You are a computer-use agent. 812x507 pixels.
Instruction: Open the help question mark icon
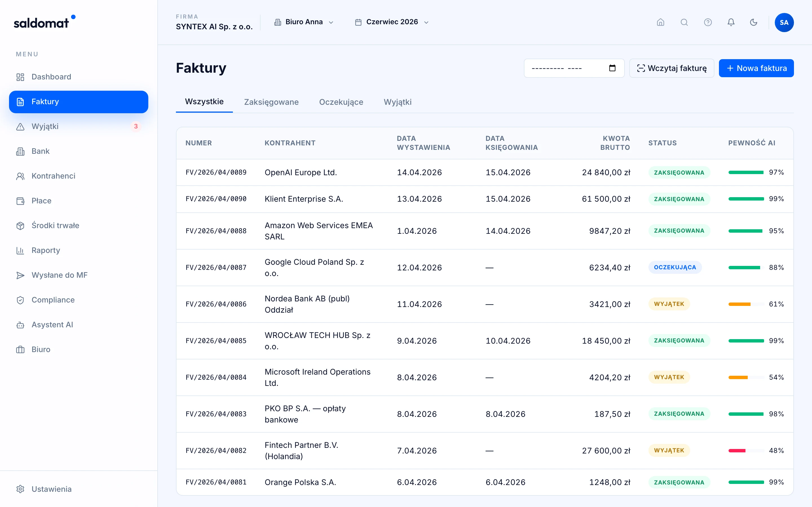[x=708, y=22]
